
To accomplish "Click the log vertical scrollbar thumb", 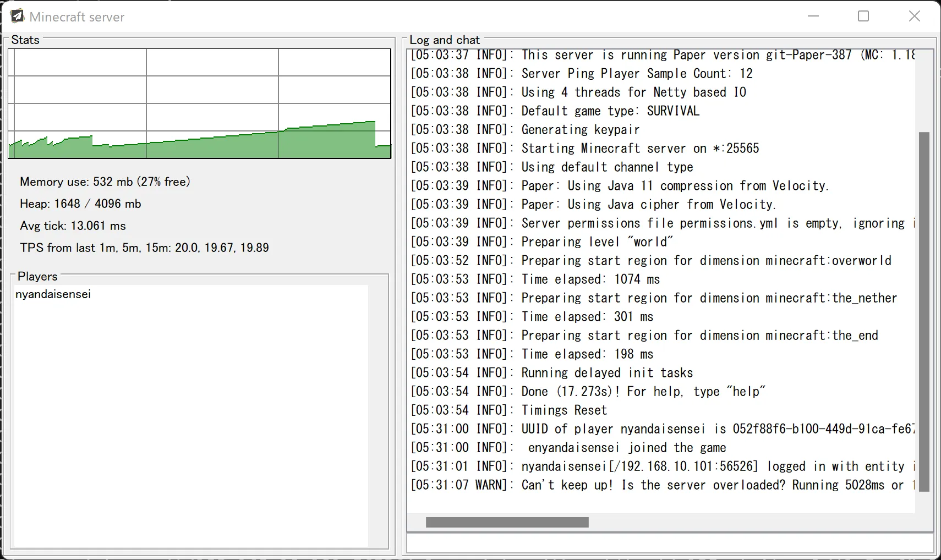I will tap(924, 312).
